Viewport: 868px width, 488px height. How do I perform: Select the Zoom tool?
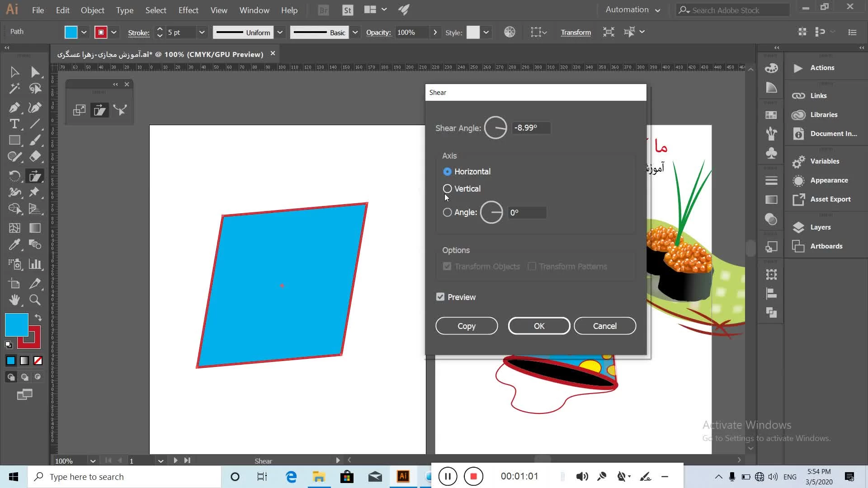(x=35, y=300)
